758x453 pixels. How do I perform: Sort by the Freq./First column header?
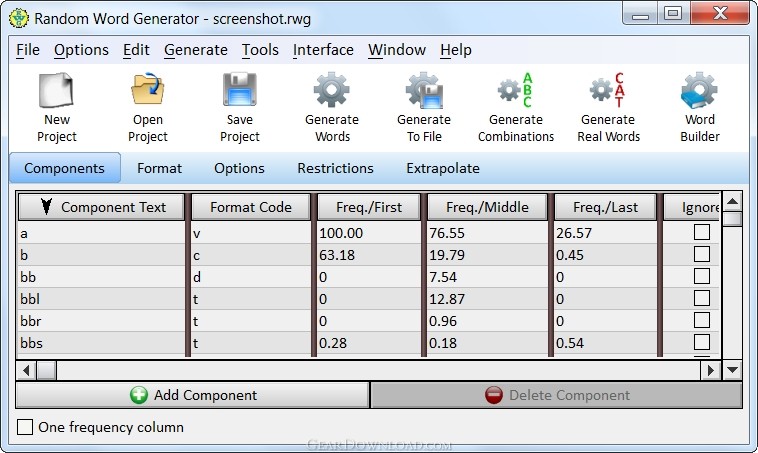click(x=369, y=207)
